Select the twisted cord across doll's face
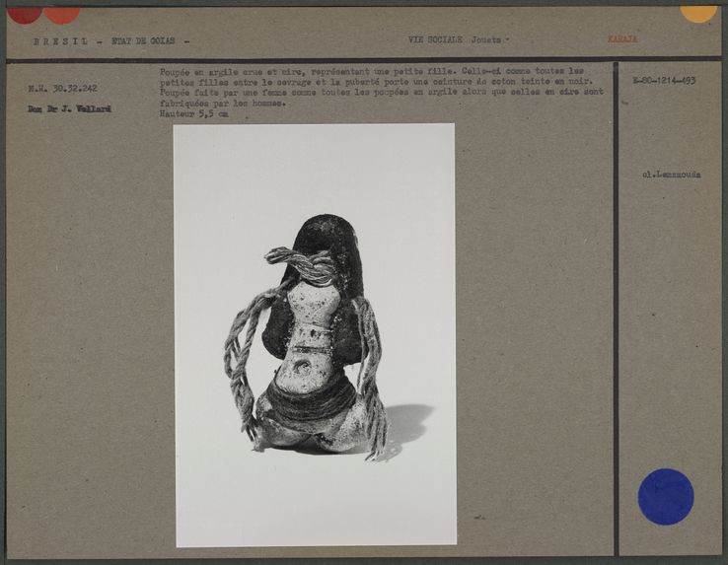Screen dimensions: 728x565 point(301,263)
